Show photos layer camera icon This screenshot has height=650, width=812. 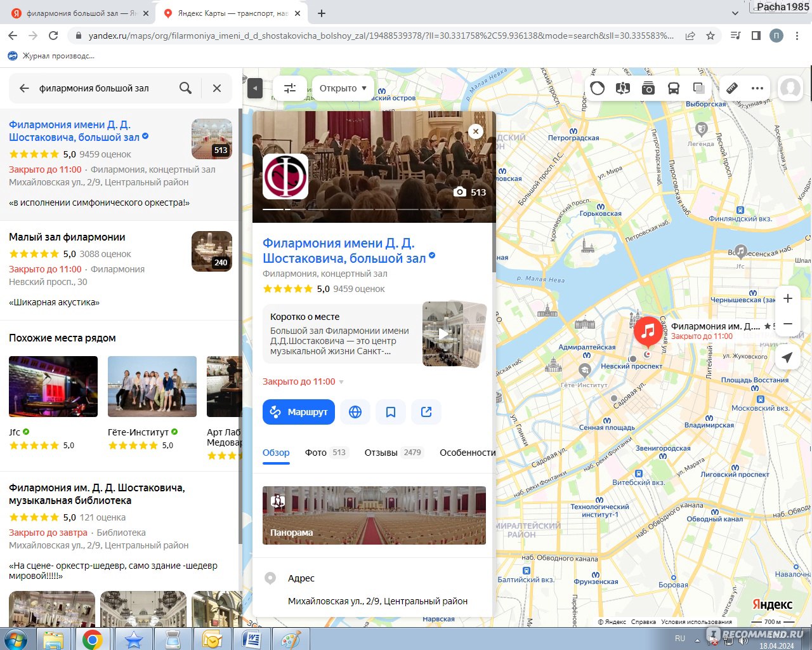click(648, 88)
